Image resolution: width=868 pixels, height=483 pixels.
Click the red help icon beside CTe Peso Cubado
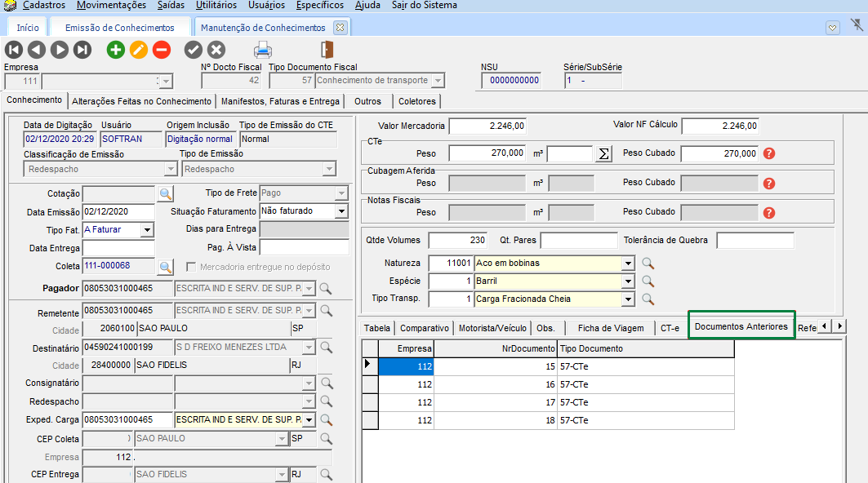(x=768, y=153)
